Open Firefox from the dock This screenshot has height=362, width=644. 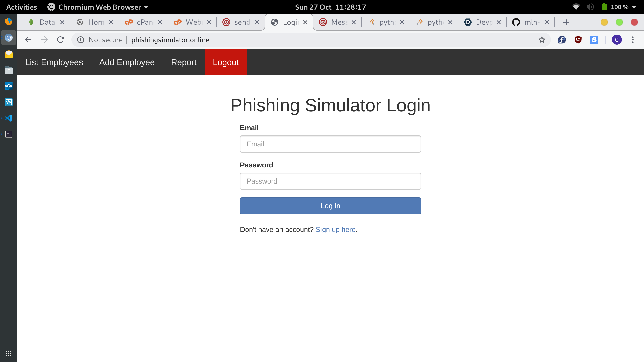pos(9,22)
